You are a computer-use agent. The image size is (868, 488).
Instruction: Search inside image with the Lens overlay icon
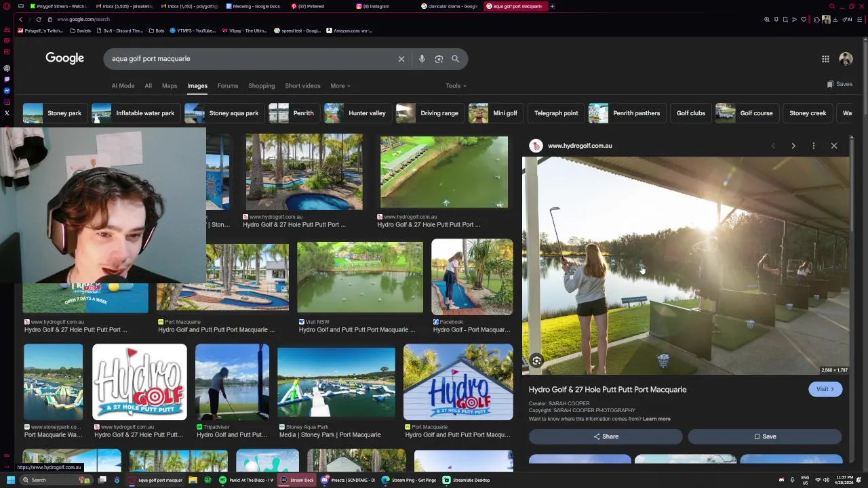coord(536,361)
